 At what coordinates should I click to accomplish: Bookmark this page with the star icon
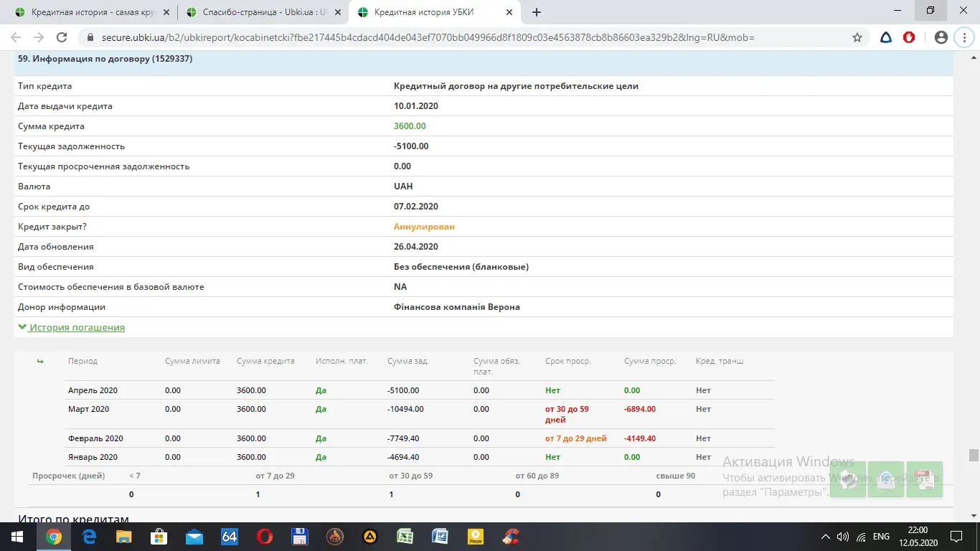[x=857, y=37]
